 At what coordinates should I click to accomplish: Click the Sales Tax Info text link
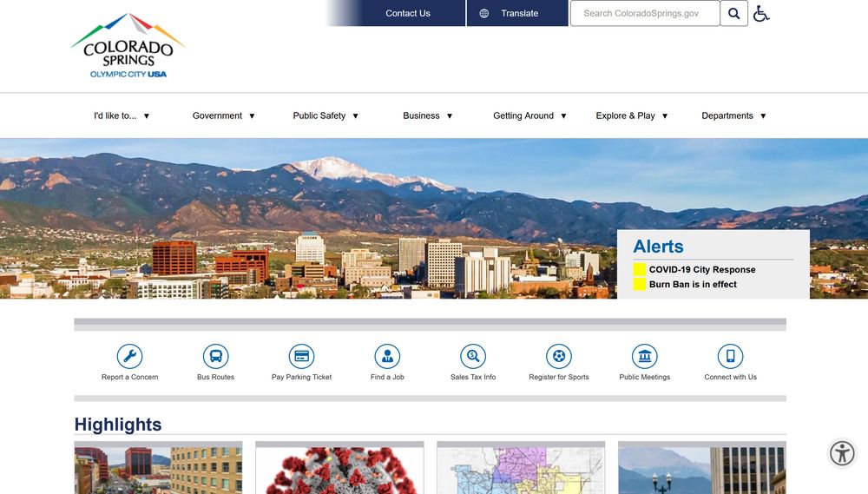pos(473,377)
